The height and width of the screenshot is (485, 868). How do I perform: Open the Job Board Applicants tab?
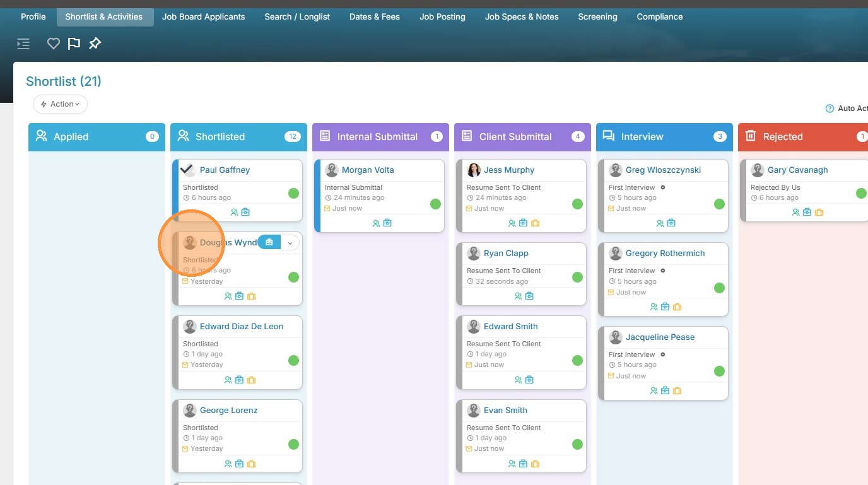(204, 17)
